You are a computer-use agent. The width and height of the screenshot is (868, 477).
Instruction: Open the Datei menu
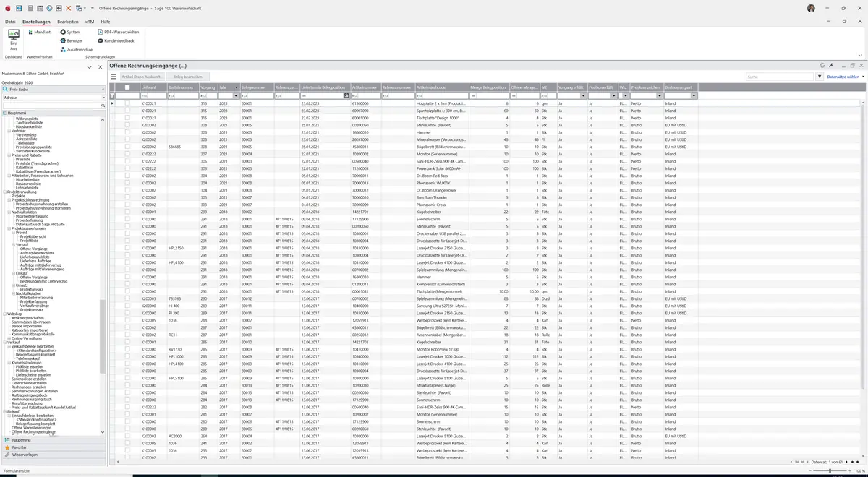point(10,22)
